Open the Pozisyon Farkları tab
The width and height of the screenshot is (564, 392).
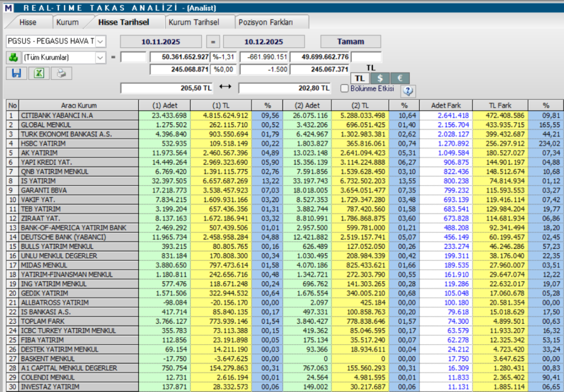point(269,21)
